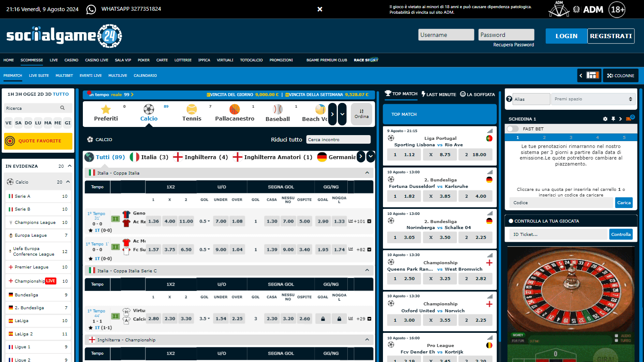The height and width of the screenshot is (362, 644).
Task: Click the Ordina sort button
Action: point(361,114)
